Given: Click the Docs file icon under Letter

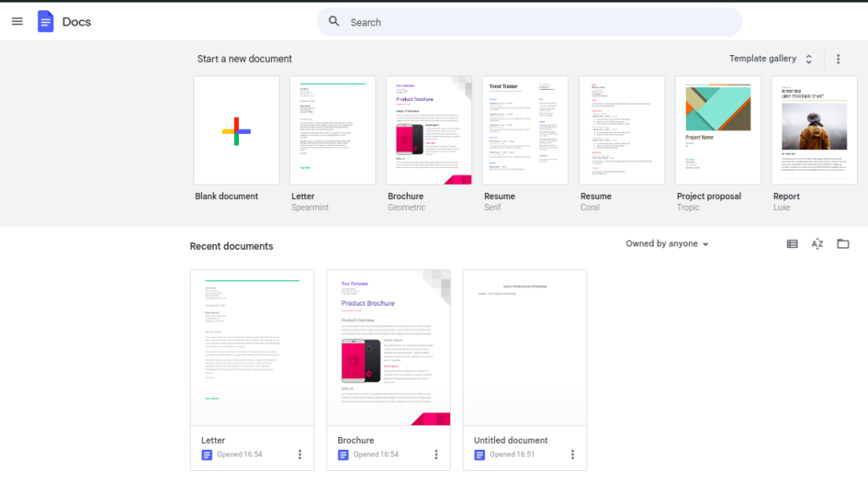Looking at the screenshot, I should click(207, 455).
